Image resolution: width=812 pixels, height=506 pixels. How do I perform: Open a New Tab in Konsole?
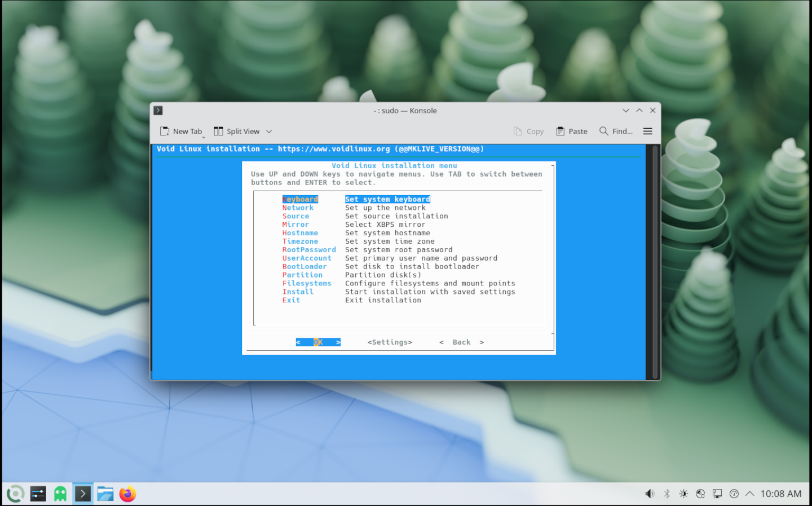pyautogui.click(x=181, y=131)
